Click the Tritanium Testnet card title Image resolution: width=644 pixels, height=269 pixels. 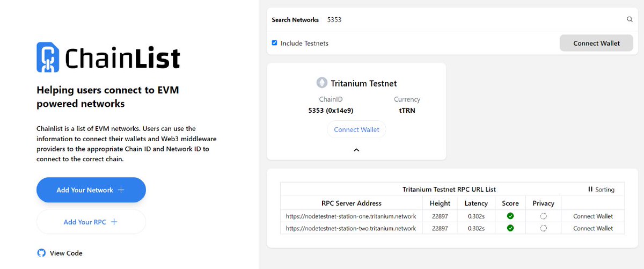pos(364,83)
